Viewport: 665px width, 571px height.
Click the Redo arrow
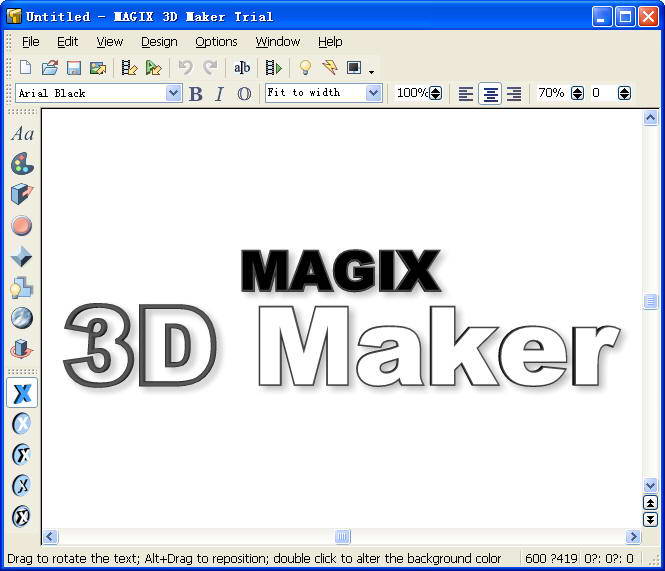point(210,67)
